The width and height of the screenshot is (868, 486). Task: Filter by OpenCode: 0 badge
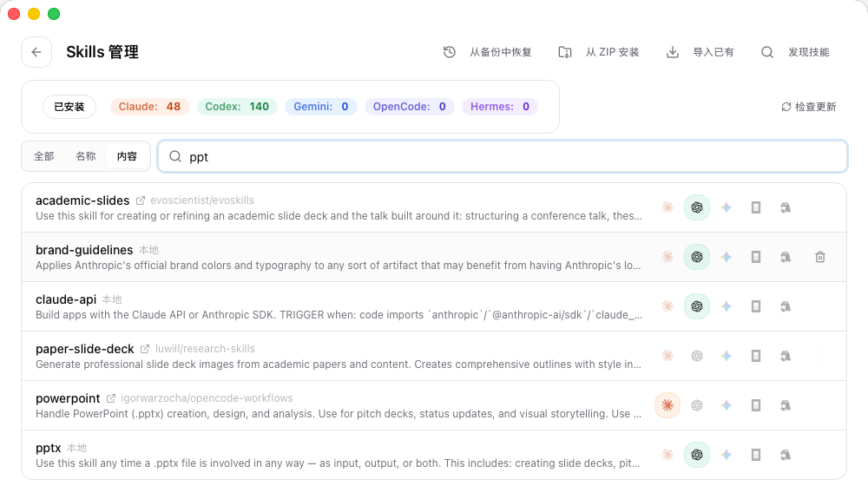tap(409, 106)
